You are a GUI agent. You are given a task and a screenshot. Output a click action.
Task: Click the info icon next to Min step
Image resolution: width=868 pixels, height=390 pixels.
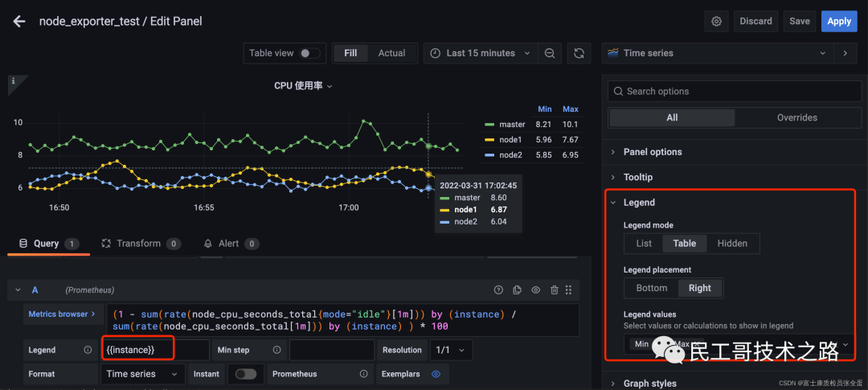(276, 350)
